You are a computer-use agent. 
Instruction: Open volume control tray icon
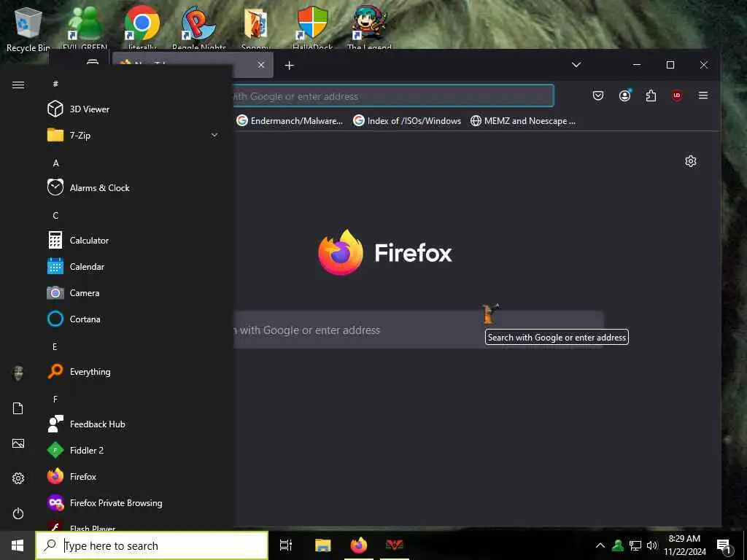click(652, 545)
